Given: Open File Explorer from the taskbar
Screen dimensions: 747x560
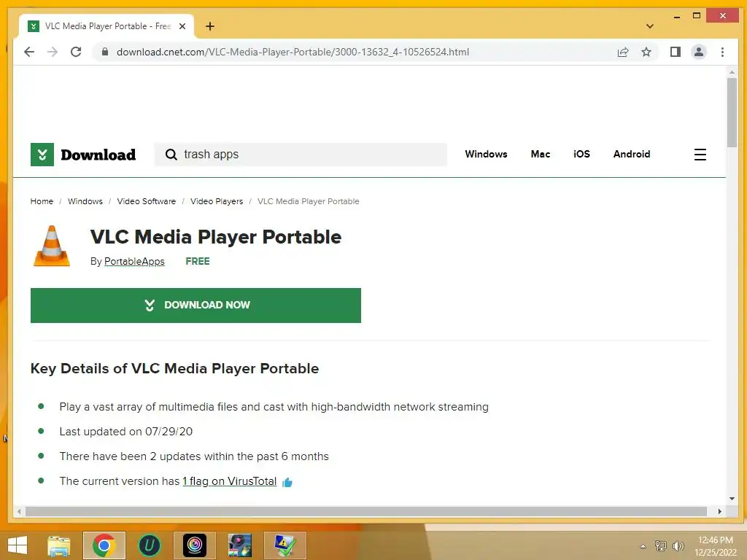Looking at the screenshot, I should (x=59, y=545).
